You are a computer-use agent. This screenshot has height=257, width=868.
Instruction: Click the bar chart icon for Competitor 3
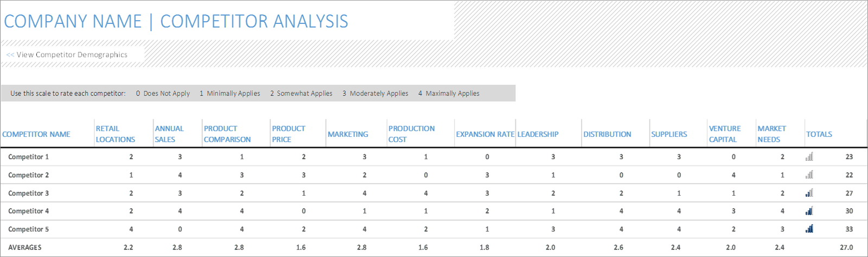coord(809,193)
